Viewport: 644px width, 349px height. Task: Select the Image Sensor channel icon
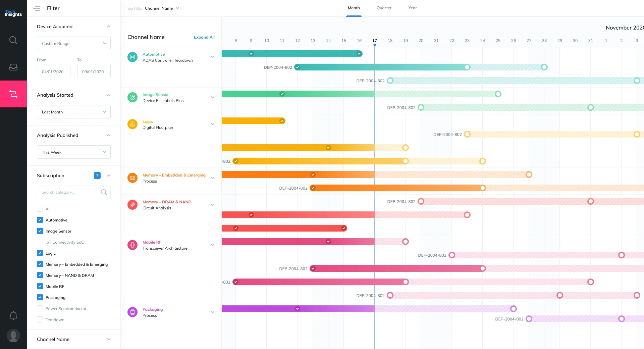click(x=132, y=97)
